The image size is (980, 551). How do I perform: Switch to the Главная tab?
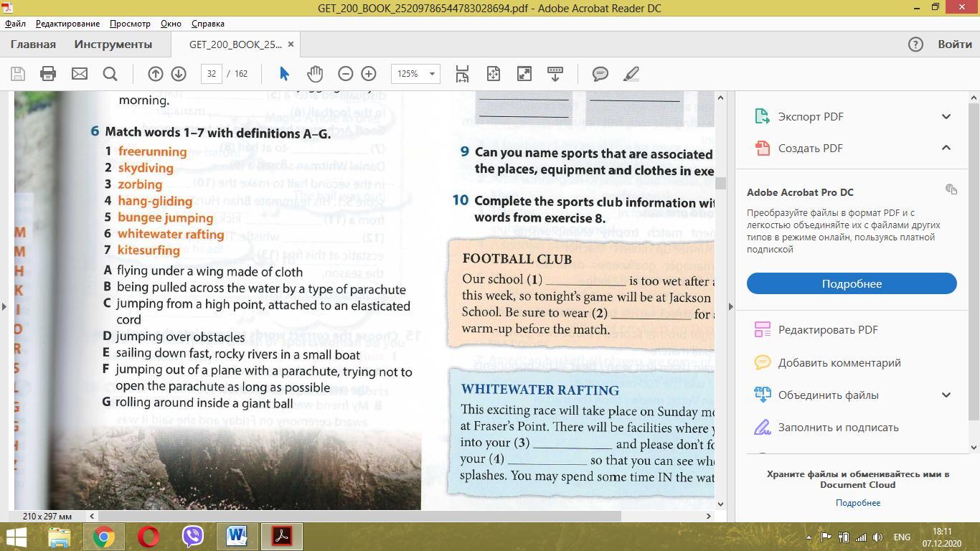33,44
